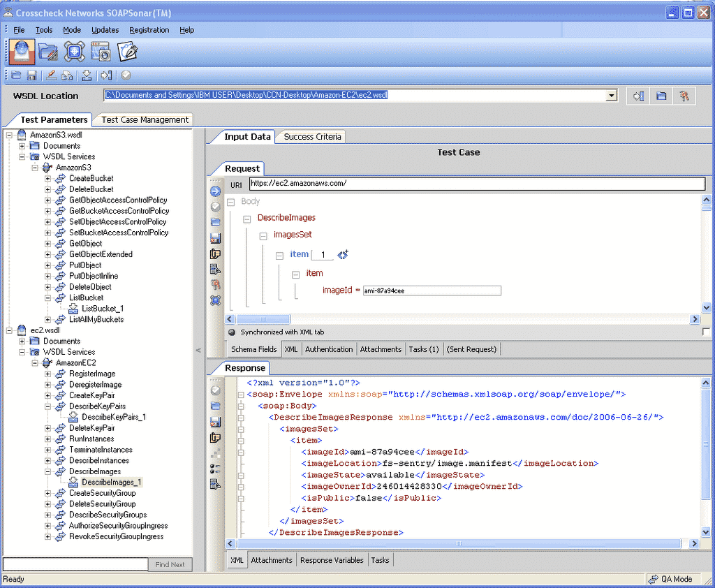Click the globe project view icon in the large toolbar

click(x=22, y=52)
